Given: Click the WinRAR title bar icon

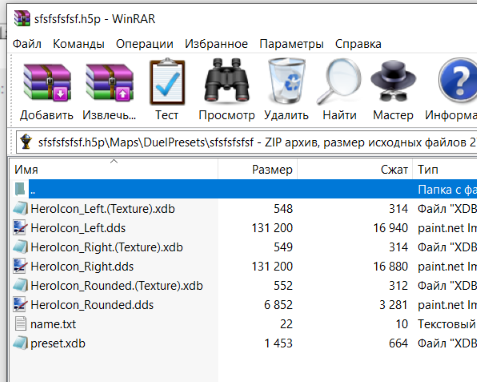Looking at the screenshot, I should pyautogui.click(x=22, y=18).
